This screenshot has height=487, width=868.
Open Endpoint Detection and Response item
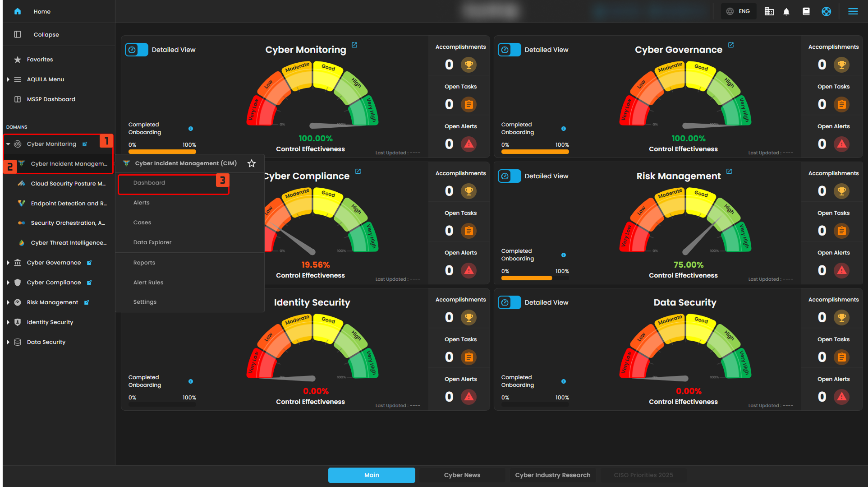(x=69, y=204)
